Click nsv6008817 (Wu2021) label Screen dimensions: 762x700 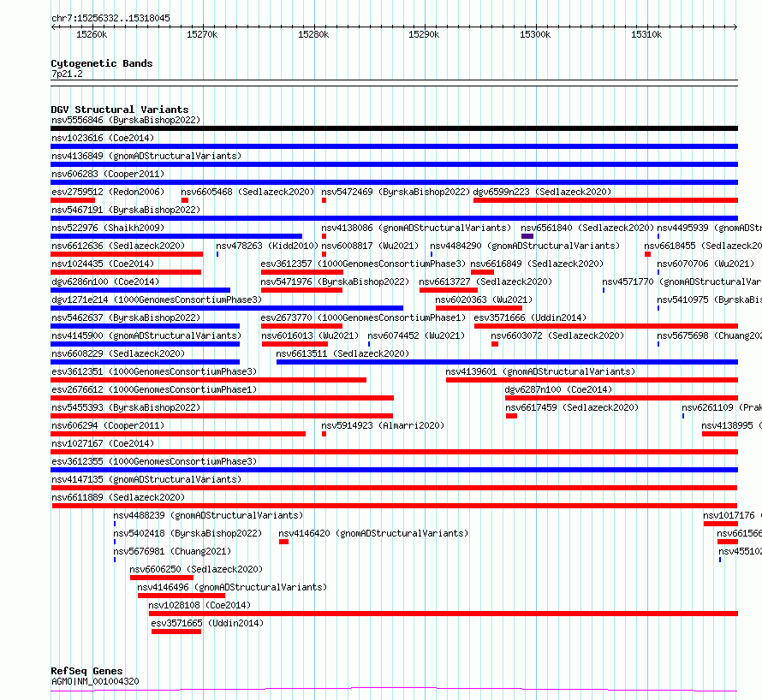click(370, 246)
